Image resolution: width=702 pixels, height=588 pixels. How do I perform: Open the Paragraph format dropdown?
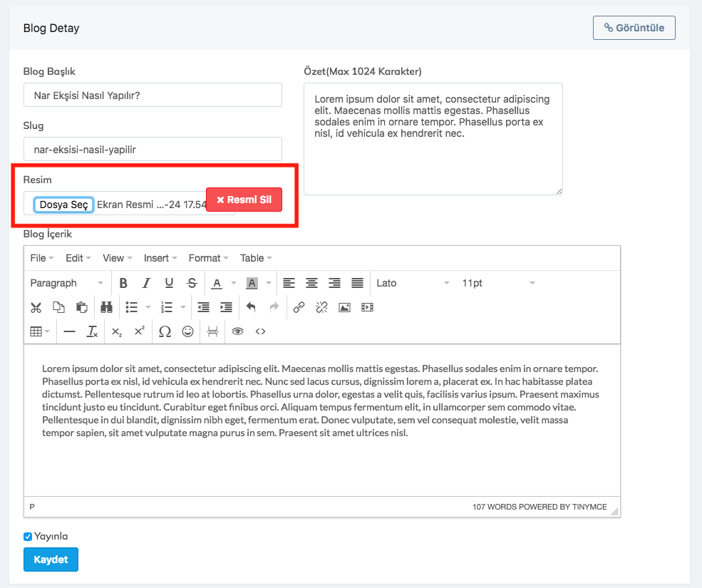[x=67, y=283]
